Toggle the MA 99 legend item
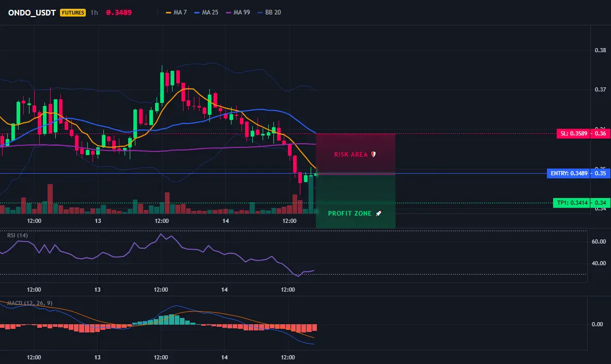This screenshot has height=364, width=611. pyautogui.click(x=238, y=12)
